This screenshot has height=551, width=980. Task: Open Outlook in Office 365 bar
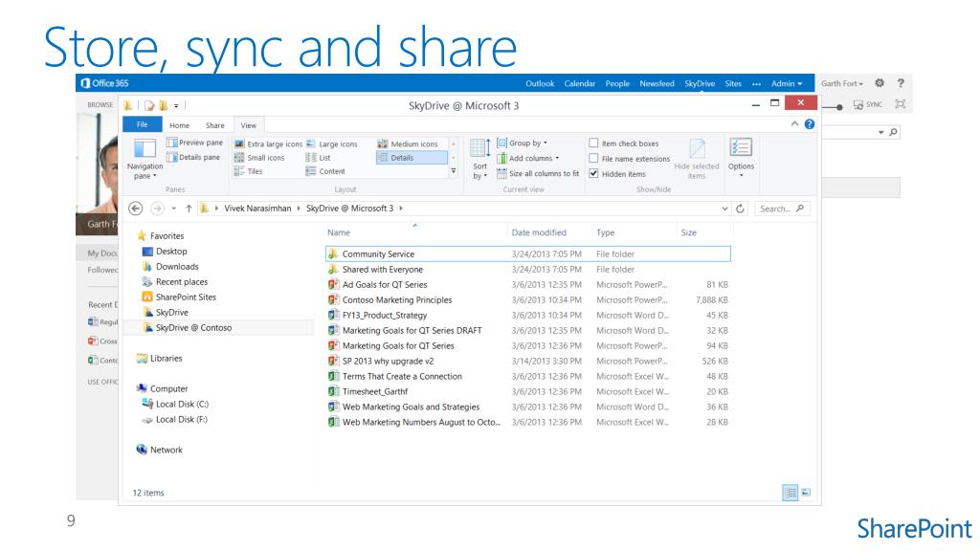coord(540,83)
